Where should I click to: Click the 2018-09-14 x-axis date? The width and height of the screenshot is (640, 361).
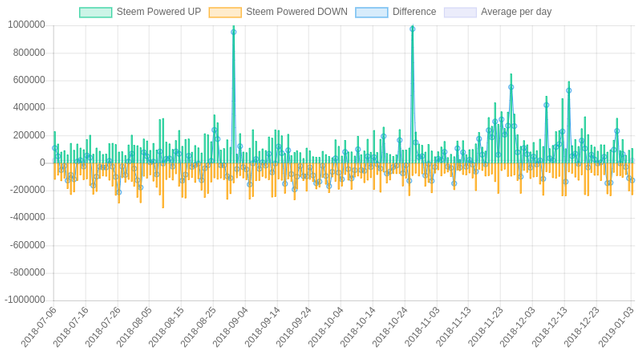click(x=262, y=327)
